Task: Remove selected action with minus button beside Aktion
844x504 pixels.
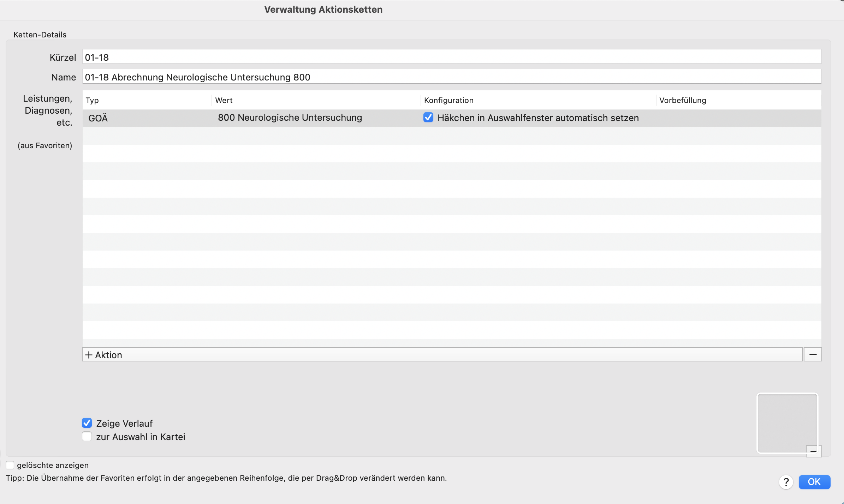Action: click(813, 354)
